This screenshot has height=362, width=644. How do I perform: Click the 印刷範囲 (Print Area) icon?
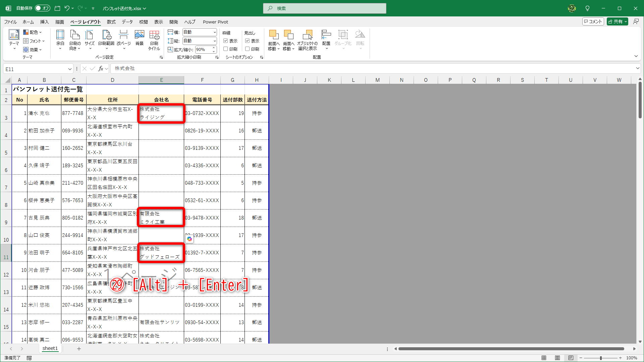[107, 39]
